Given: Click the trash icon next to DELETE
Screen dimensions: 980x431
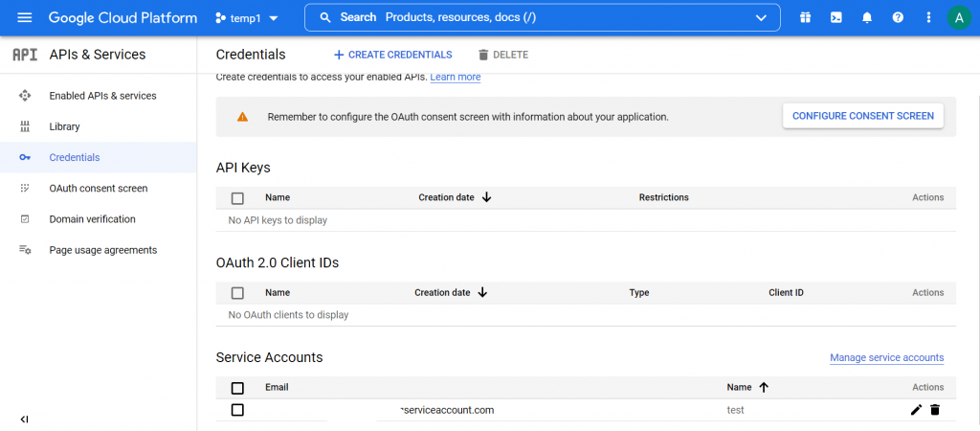Looking at the screenshot, I should [x=482, y=55].
